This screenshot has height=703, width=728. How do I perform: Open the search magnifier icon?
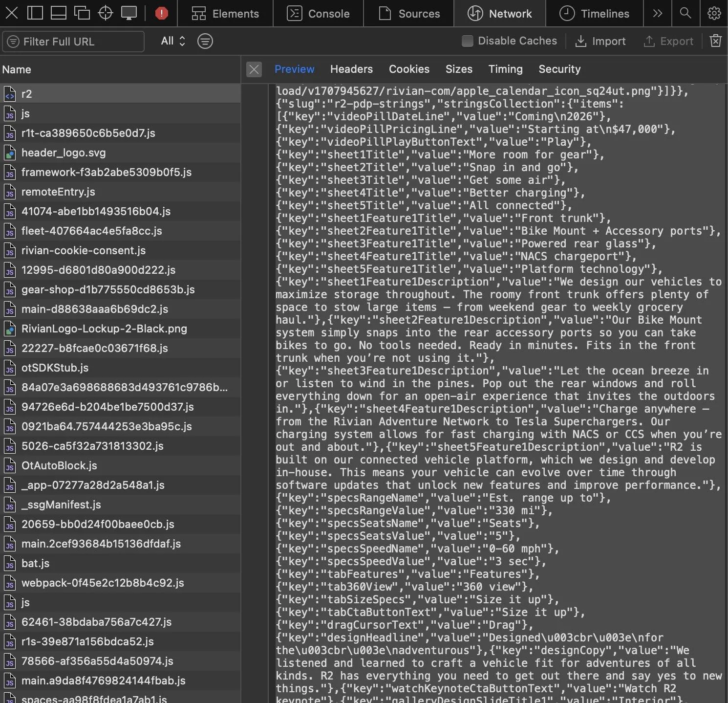pyautogui.click(x=685, y=13)
